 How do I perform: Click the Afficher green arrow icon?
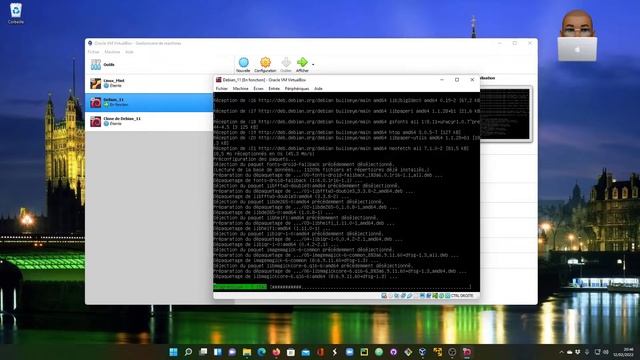coord(302,64)
